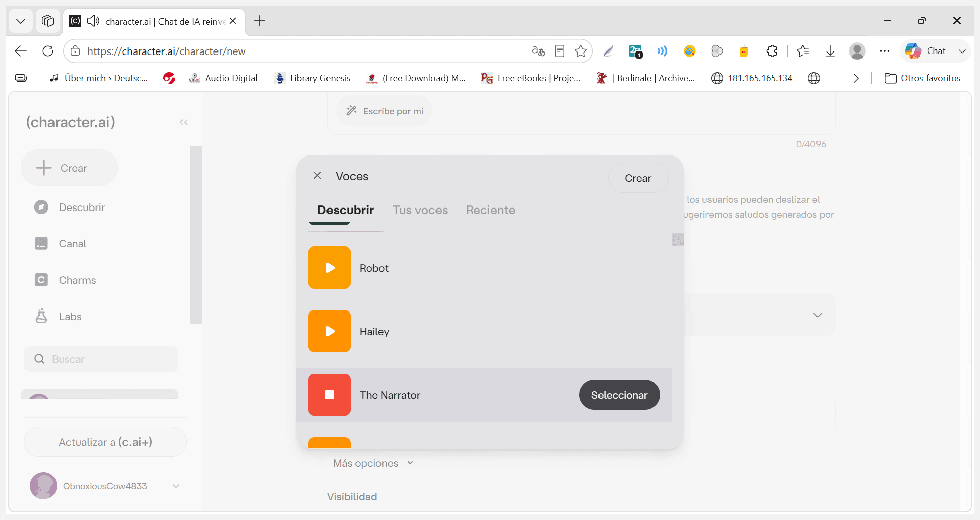Click Escribe por mí button

click(385, 111)
